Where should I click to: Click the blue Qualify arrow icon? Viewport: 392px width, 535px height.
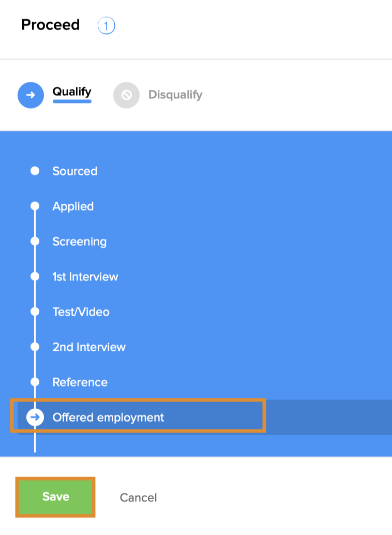click(31, 95)
